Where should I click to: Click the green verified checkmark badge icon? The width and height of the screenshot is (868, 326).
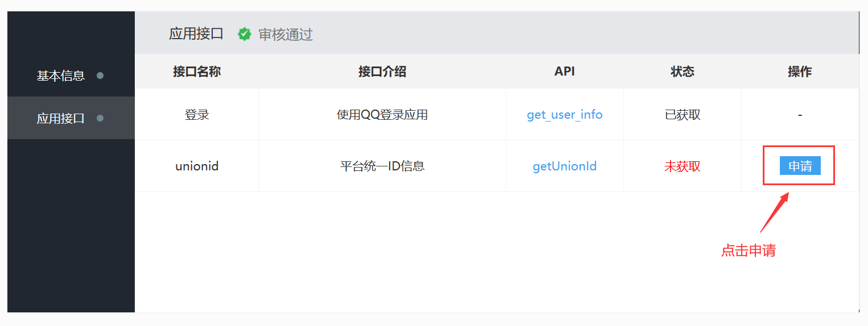pos(245,35)
